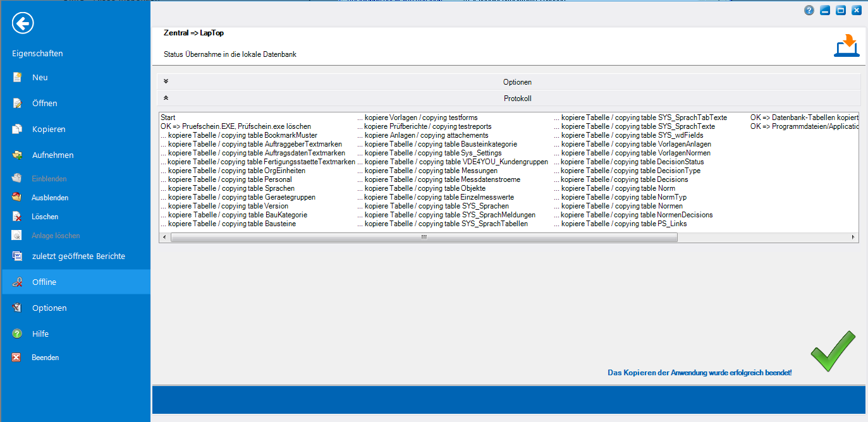Viewport: 868px width, 422px height.
Task: Open zuletzt geöffnete Berichte menu
Action: tap(78, 256)
